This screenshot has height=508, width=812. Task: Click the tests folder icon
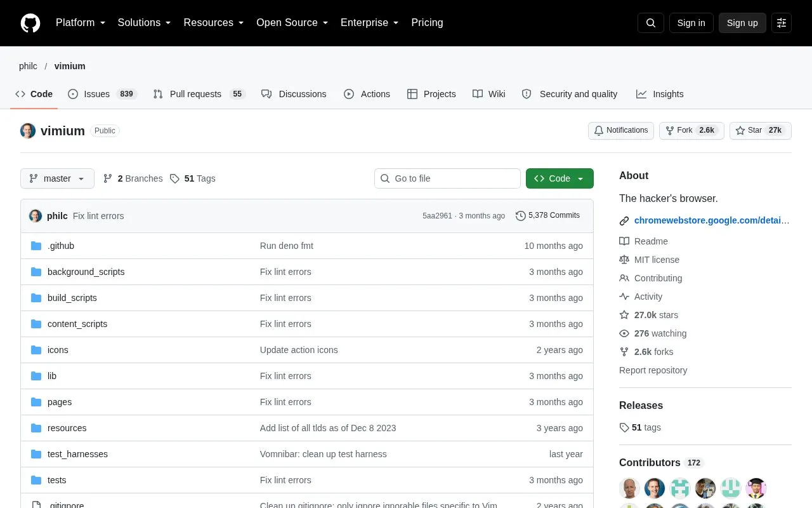(x=36, y=480)
